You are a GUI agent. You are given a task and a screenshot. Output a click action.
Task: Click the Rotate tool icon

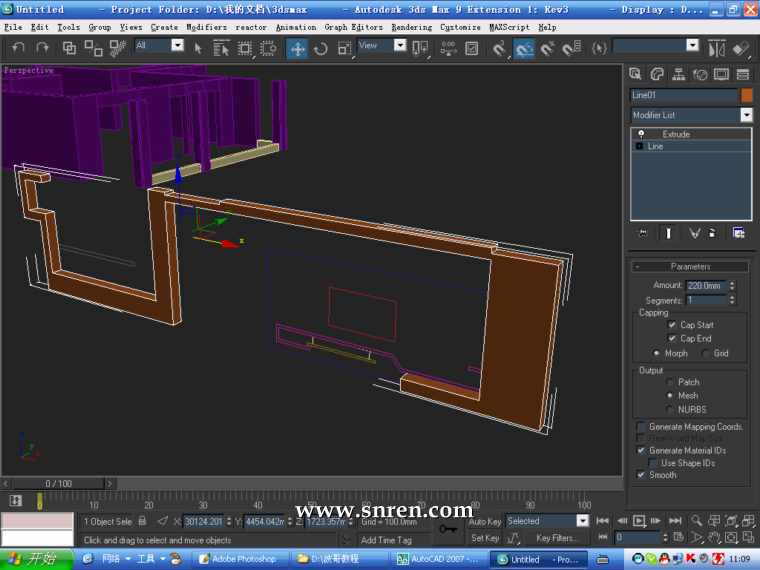click(321, 48)
